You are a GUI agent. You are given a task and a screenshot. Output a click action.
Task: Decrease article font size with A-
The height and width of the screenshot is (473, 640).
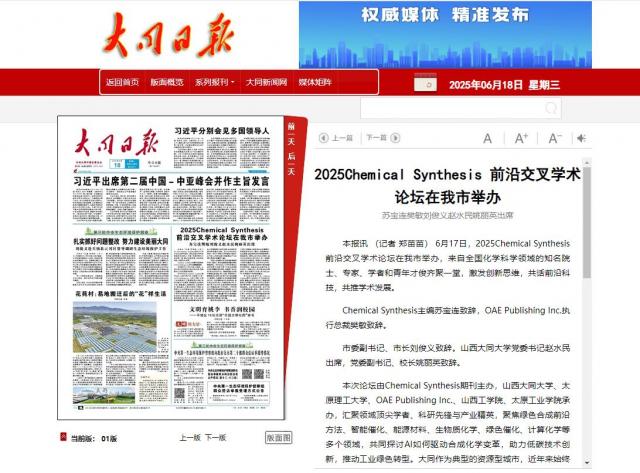555,139
